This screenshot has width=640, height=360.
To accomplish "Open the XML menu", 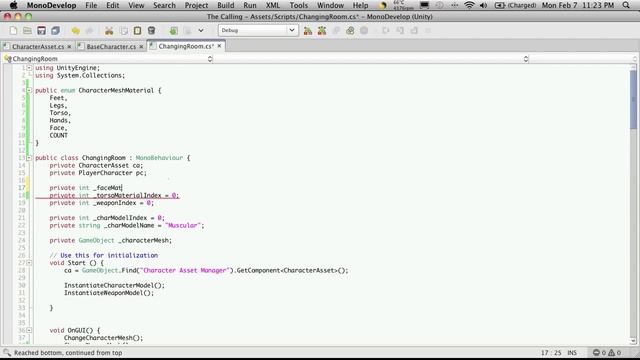I will 273,5.
